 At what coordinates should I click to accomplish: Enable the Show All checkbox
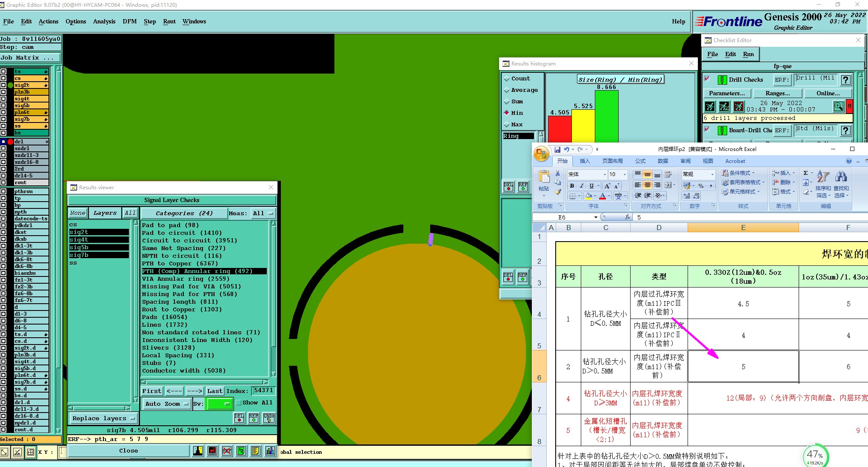pos(239,402)
